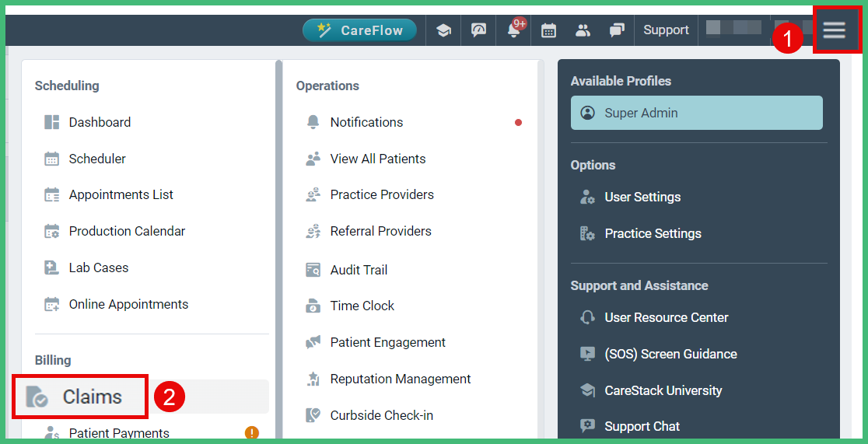This screenshot has width=868, height=444.
Task: Open the chat messages icon in header
Action: (618, 30)
